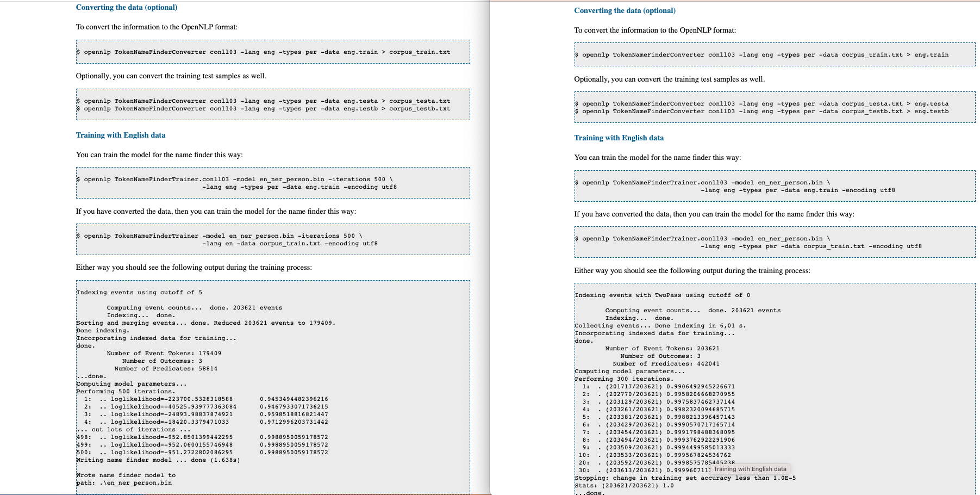Click left page line "Number of Event Tokens: 179409"

[164, 354]
